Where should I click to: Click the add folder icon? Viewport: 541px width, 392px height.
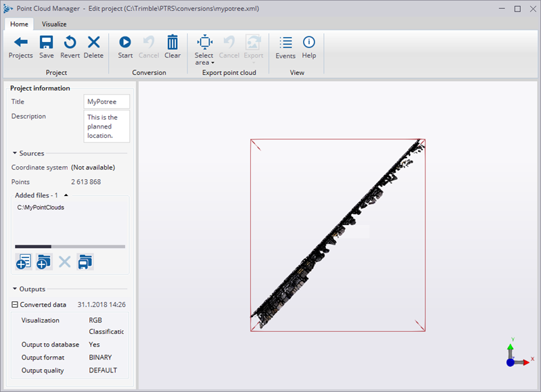pos(44,262)
